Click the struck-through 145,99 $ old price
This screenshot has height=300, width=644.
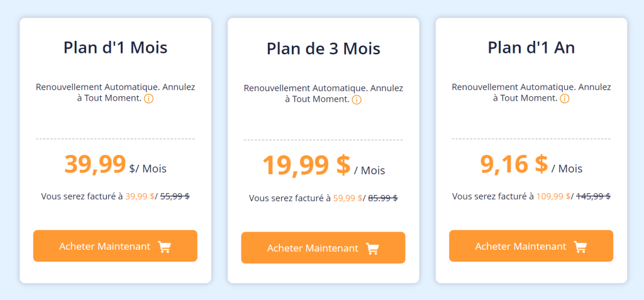593,196
